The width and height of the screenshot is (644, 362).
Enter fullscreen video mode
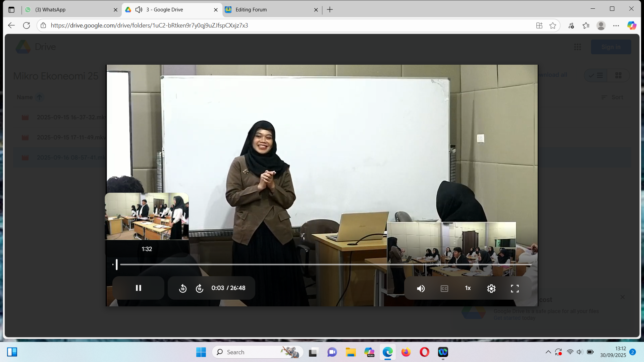(515, 289)
